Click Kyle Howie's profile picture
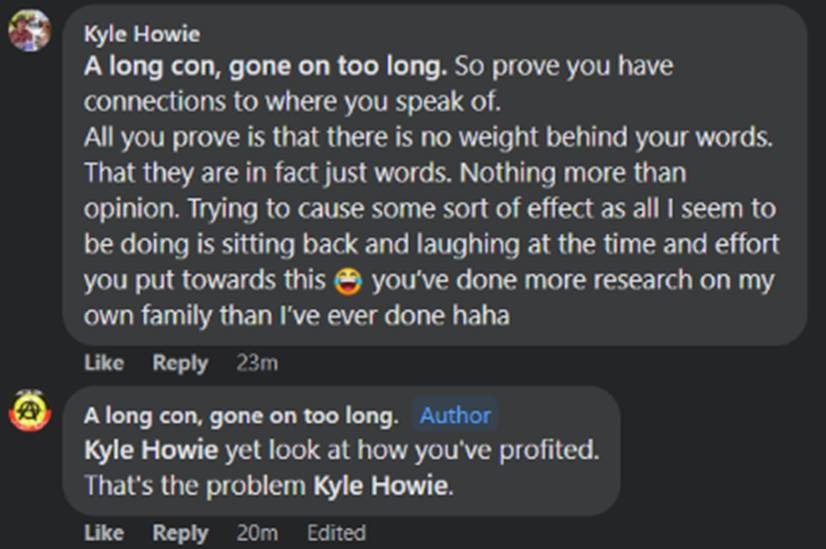 point(29,31)
